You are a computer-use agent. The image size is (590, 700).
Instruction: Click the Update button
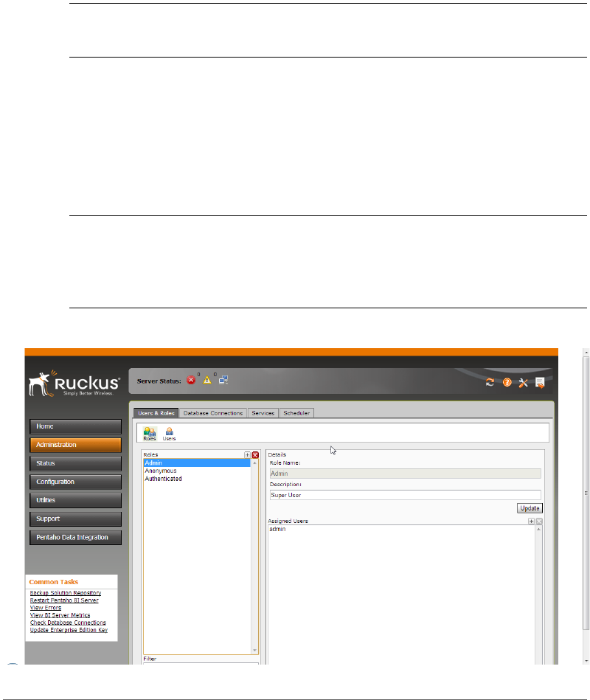click(530, 508)
